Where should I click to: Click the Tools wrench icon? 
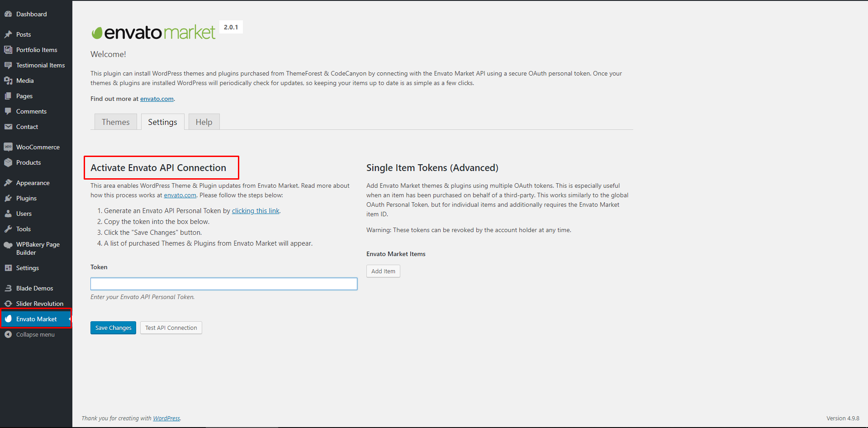point(8,229)
